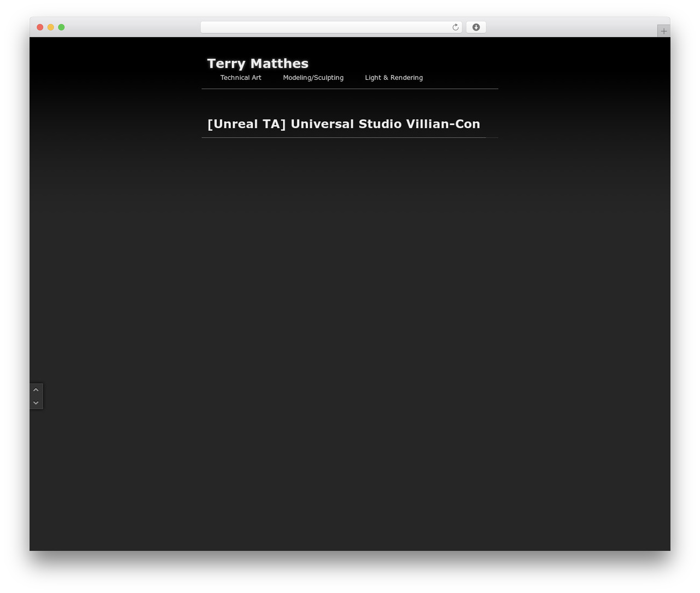Viewport: 700px width, 593px height.
Task: Reload the page using the refresh icon
Action: 455,27
